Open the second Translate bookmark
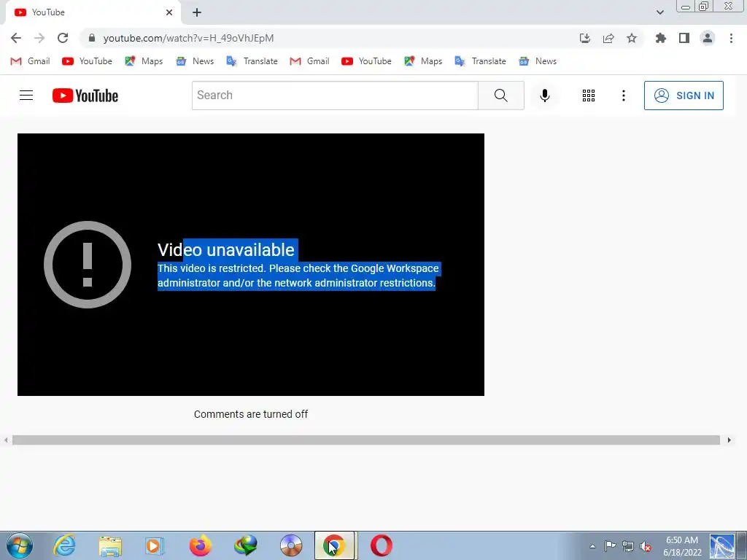 click(x=480, y=61)
